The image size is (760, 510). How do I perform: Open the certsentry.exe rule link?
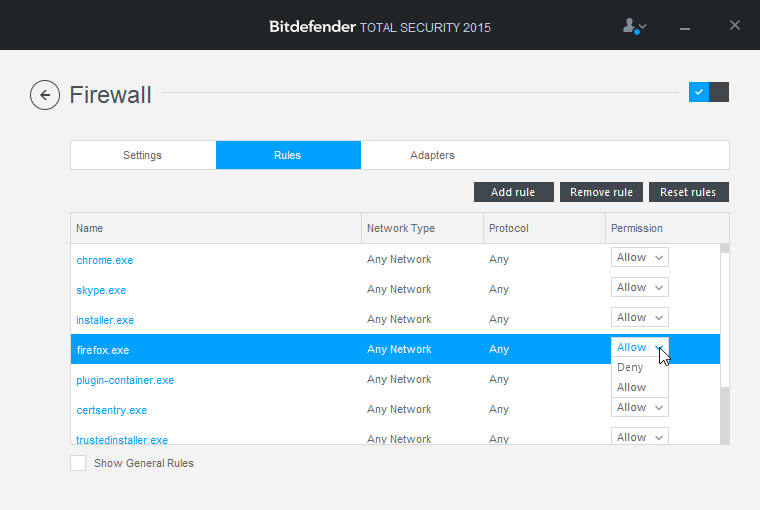[x=111, y=411]
